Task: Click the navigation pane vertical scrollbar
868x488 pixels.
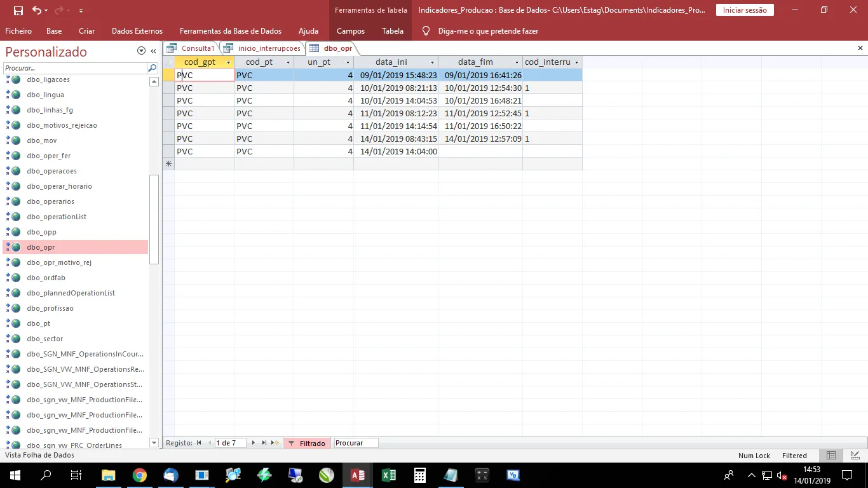Action: point(153,219)
